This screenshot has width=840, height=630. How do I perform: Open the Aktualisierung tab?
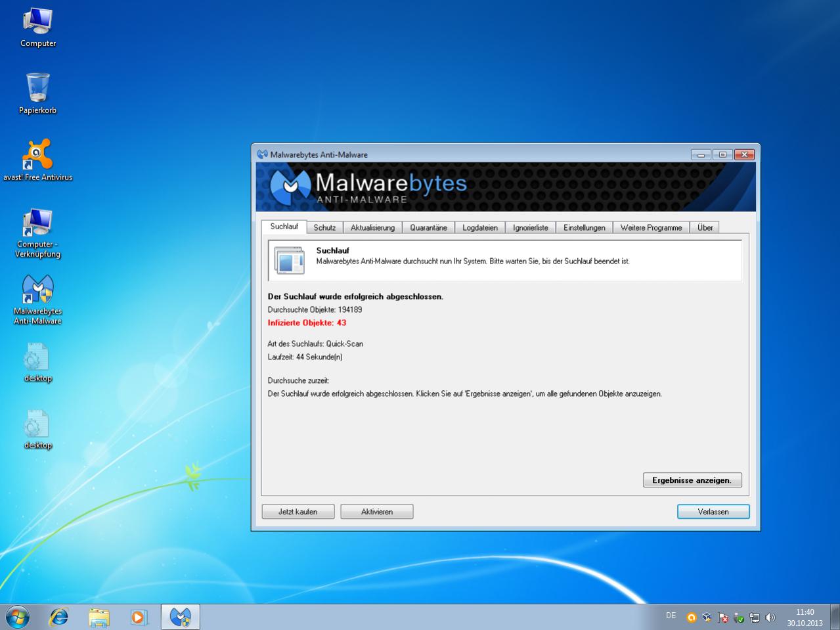pos(372,227)
